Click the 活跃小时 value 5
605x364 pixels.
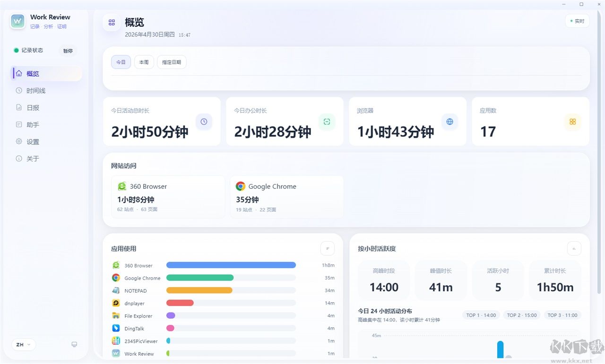pyautogui.click(x=498, y=287)
